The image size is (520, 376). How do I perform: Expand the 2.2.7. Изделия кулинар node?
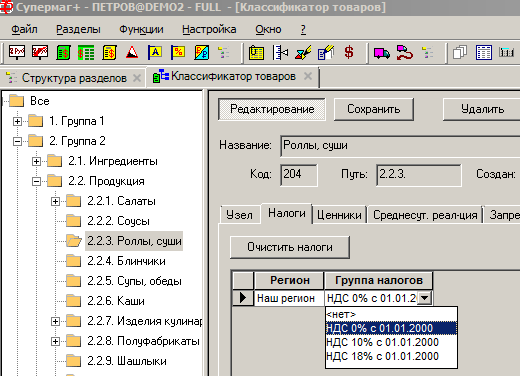click(55, 322)
